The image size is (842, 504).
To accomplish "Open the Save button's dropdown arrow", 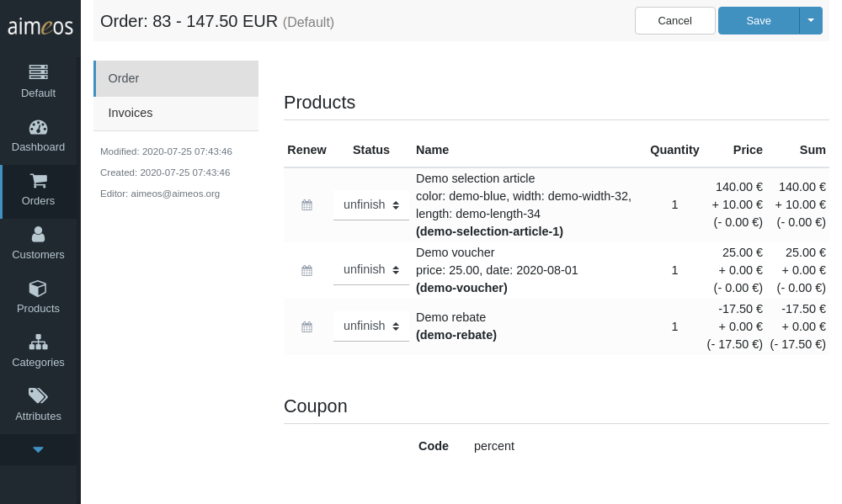I will pyautogui.click(x=811, y=20).
